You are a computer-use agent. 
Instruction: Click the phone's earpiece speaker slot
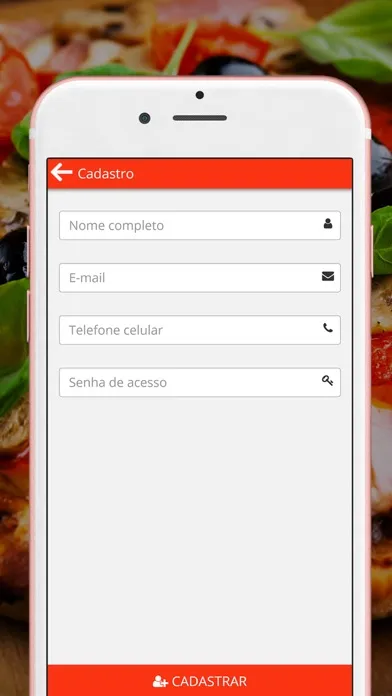point(200,118)
